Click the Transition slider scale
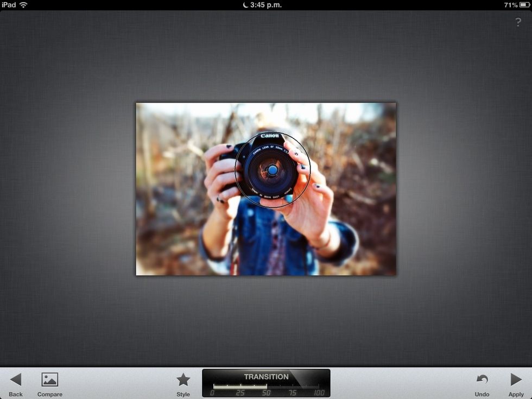Viewport: 532px width, 399px height. [x=266, y=390]
